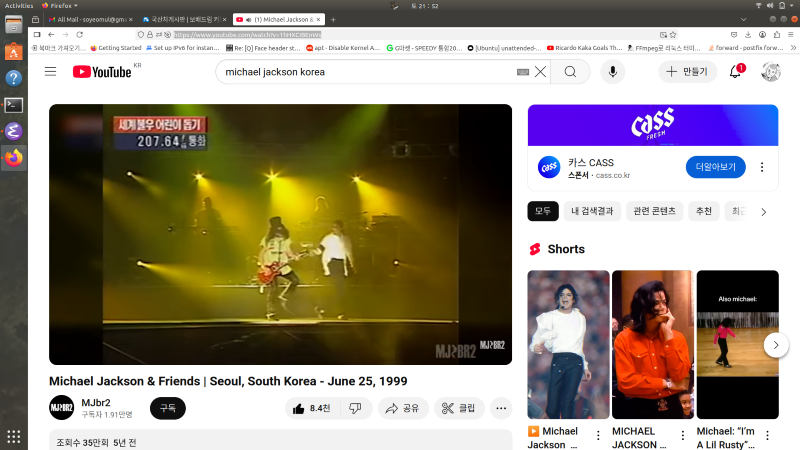Open Firefox downloads panel

[x=748, y=35]
